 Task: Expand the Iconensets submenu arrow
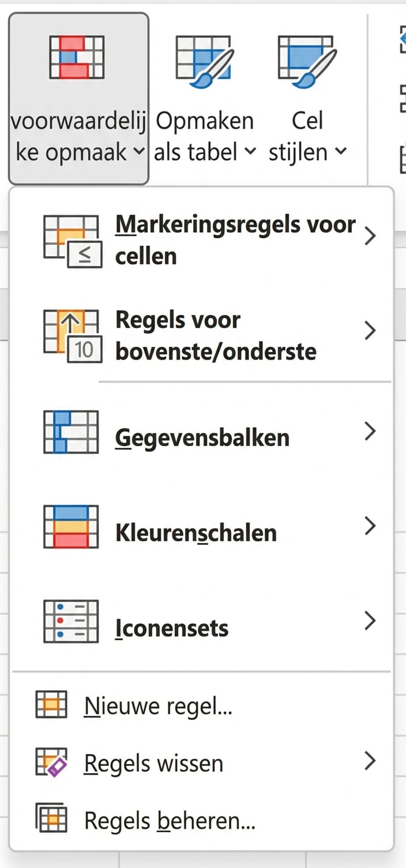[x=370, y=621]
